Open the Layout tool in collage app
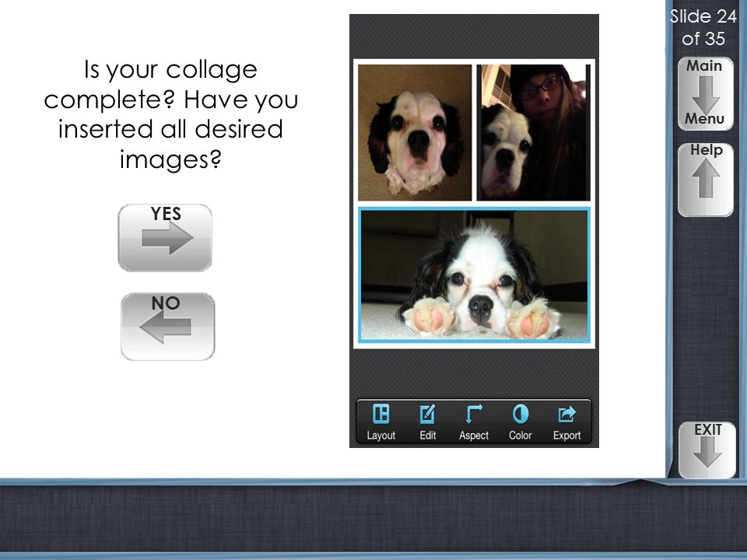The height and width of the screenshot is (560, 747). tap(381, 422)
